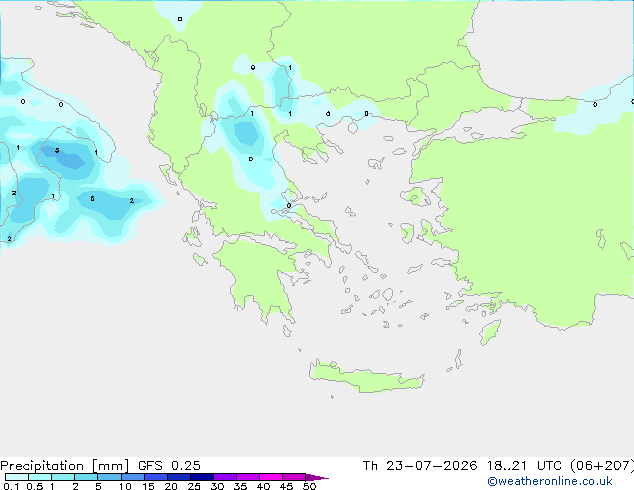Viewport: 634px width, 490px height.
Task: Click the "GFS 0.25" model label
Action: [169, 466]
